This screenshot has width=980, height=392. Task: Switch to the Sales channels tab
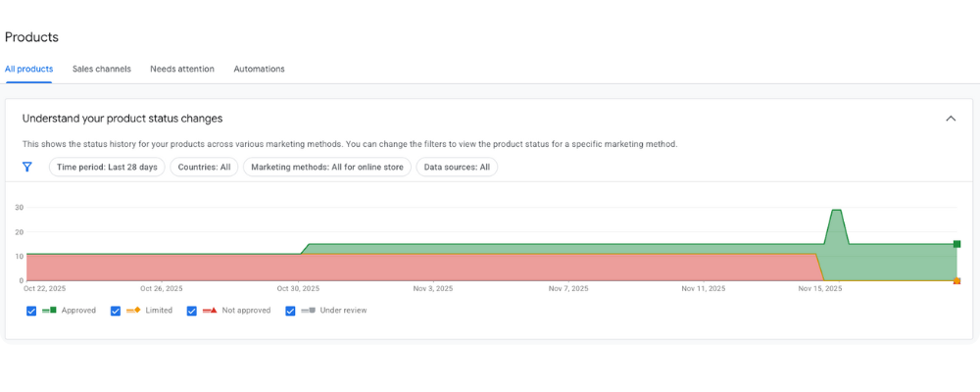tap(102, 70)
